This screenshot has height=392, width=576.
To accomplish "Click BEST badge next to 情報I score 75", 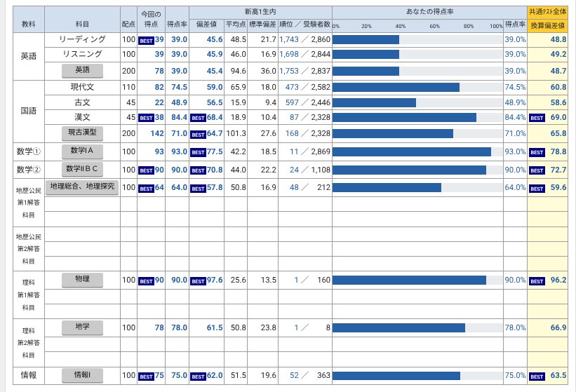I will click(146, 377).
